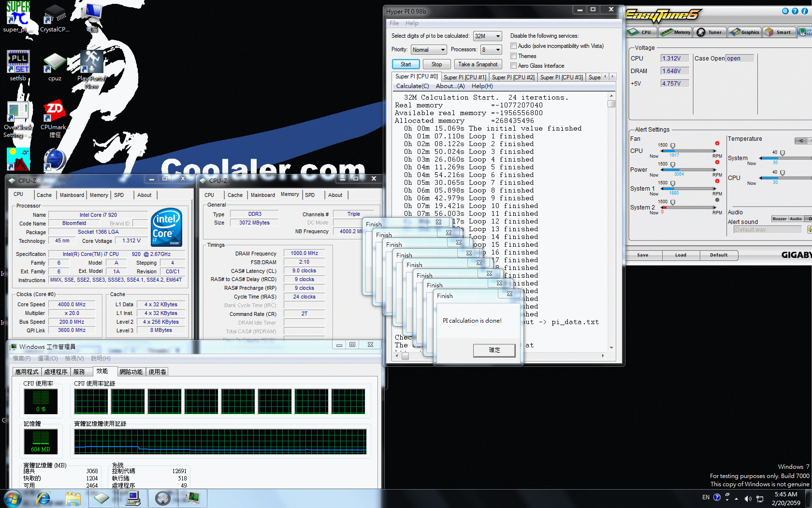Click the EasyTune6 question-mark help icon
Screen dimensions: 812x508
click(x=795, y=11)
